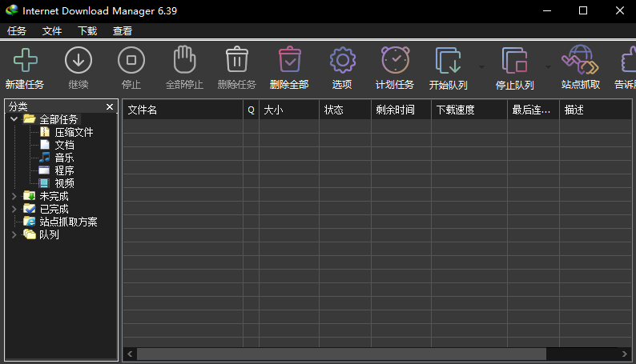The image size is (636, 364).
Task: Select the 程序 program window icon
Action: click(x=44, y=170)
